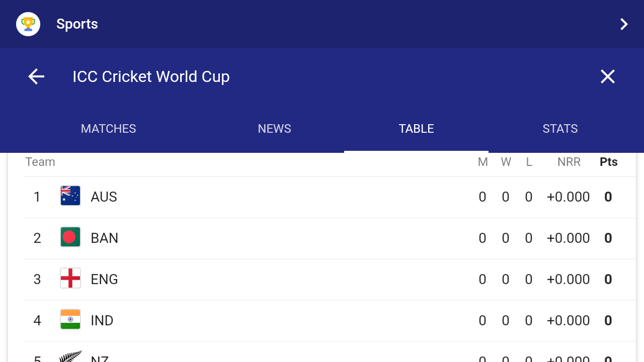Viewport: 644px width, 362px height.
Task: Click the India flag icon
Action: [70, 320]
